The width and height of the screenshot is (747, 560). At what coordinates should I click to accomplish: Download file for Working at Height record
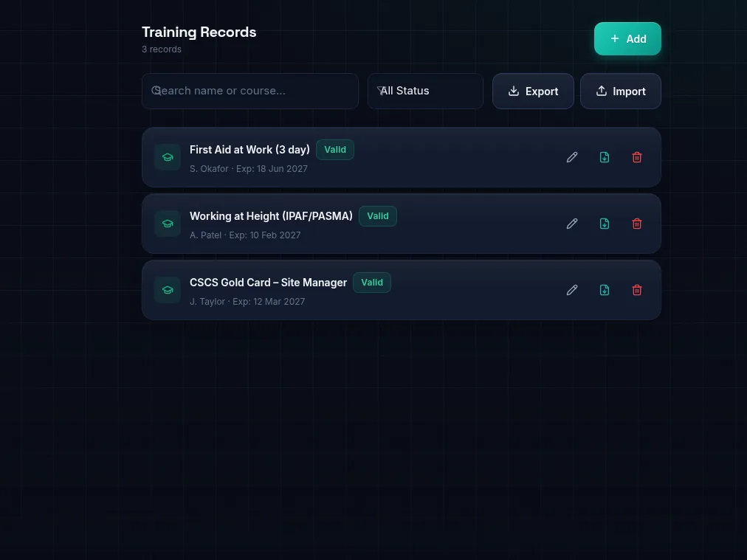click(x=604, y=224)
